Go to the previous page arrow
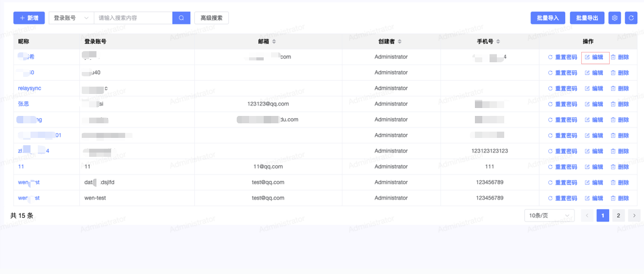Image resolution: width=644 pixels, height=274 pixels. pos(587,215)
